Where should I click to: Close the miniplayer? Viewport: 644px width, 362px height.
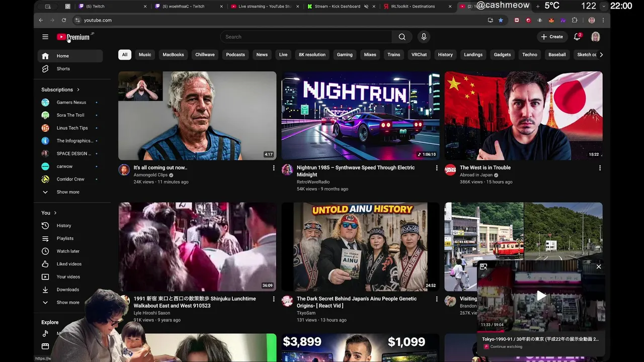point(599,266)
